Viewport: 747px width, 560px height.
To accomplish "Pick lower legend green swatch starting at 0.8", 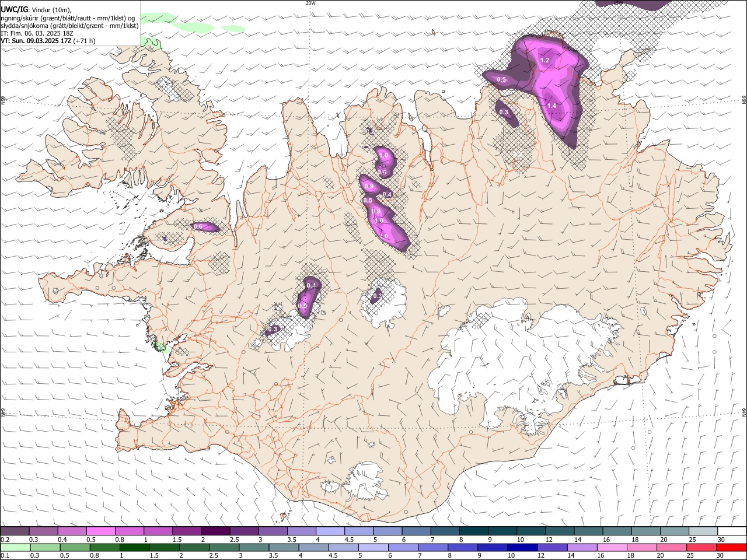I will [104, 547].
